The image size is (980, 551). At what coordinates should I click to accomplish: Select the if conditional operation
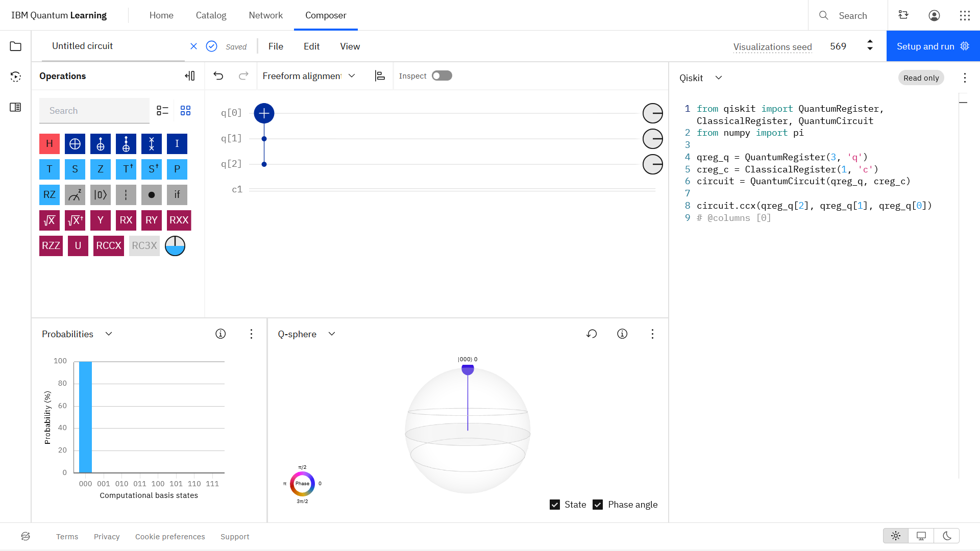click(177, 195)
